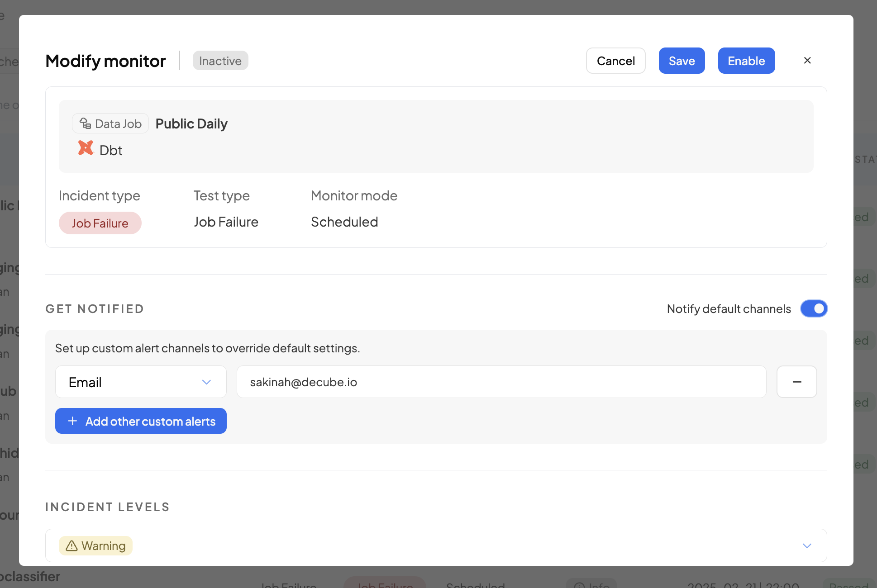Viewport: 877px width, 588px height.
Task: Click the Dbt logo icon
Action: point(86,148)
